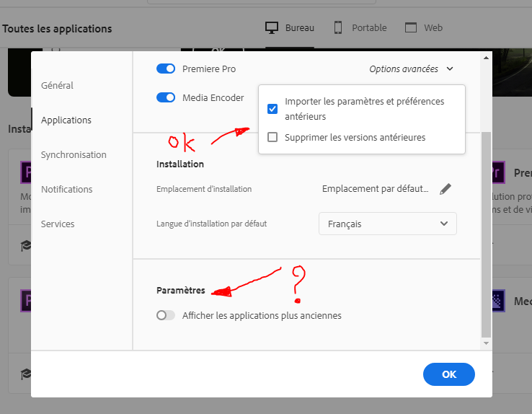532x414 pixels.
Task: Select the Applications preferences section
Action: pos(66,120)
